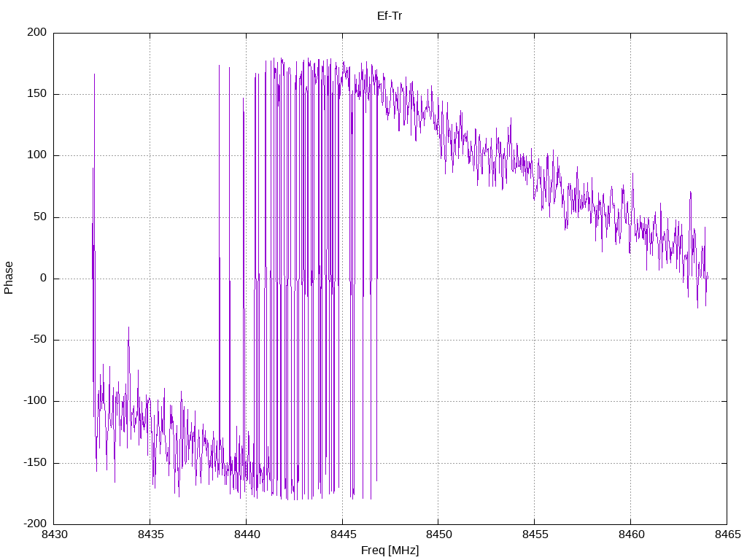This screenshot has width=747, height=560.
Task: Click x-axis tick label '8435'
Action: pyautogui.click(x=151, y=534)
